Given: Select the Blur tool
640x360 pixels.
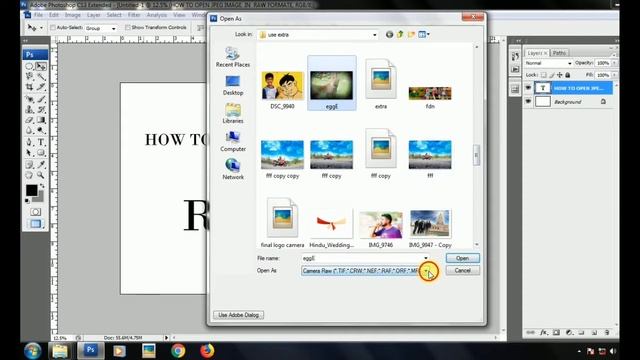Looking at the screenshot, I should pyautogui.click(x=29, y=130).
